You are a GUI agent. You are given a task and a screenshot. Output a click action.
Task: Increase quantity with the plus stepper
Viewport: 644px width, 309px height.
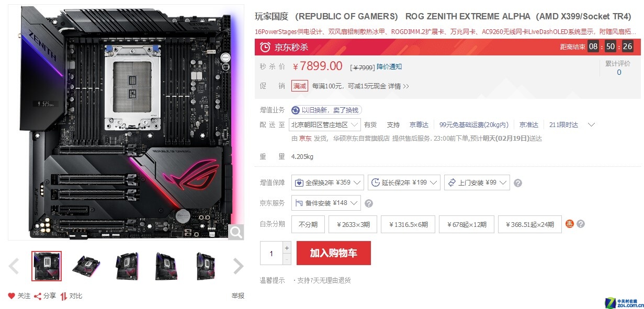click(287, 247)
